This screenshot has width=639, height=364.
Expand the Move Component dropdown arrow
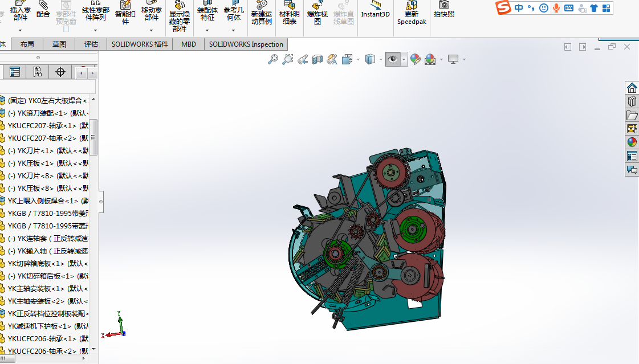[x=151, y=30]
